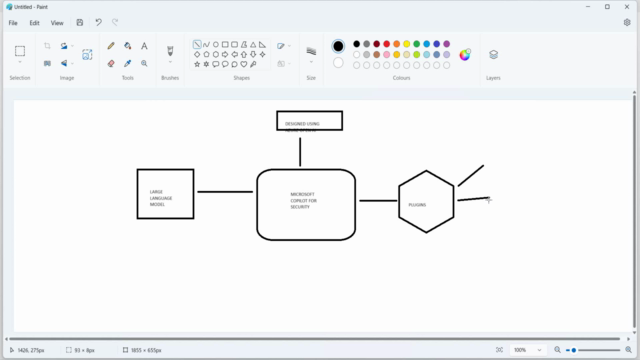
Task: Click the Image Creator / background removal icon
Action: tap(87, 55)
